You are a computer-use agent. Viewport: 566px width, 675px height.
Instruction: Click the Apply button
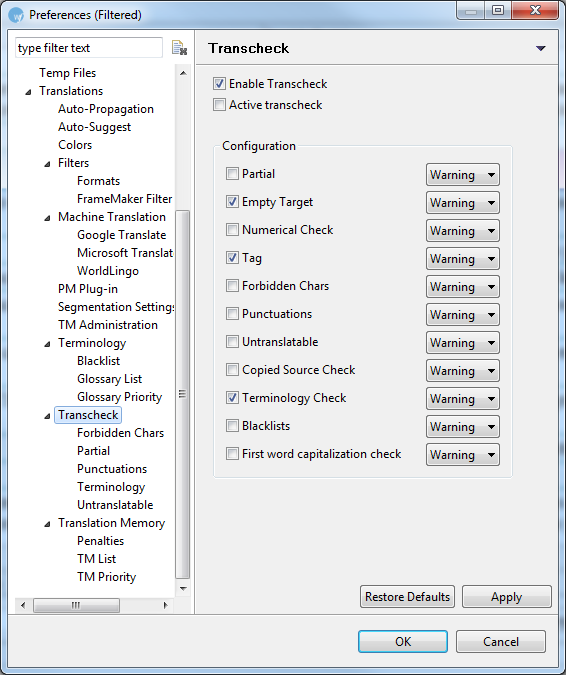pyautogui.click(x=507, y=597)
